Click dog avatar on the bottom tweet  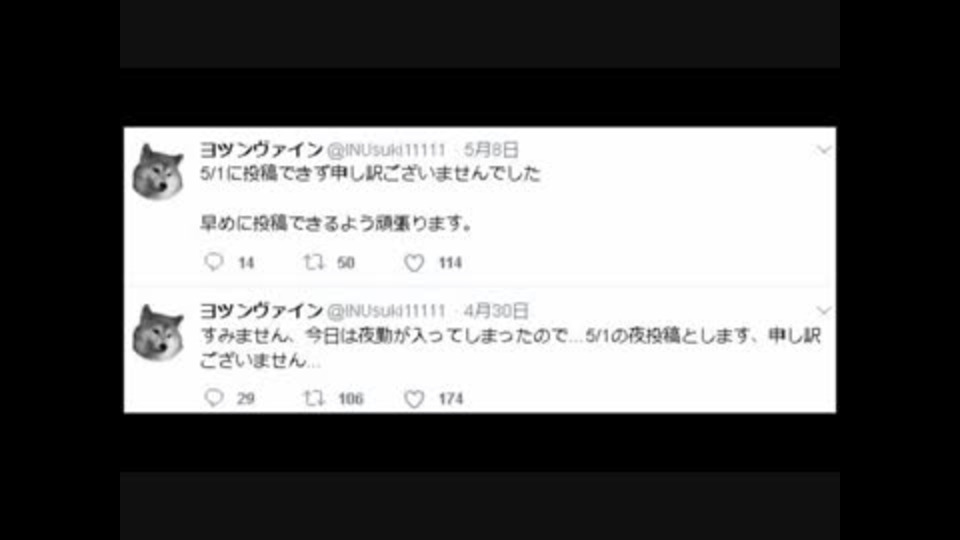coord(159,334)
